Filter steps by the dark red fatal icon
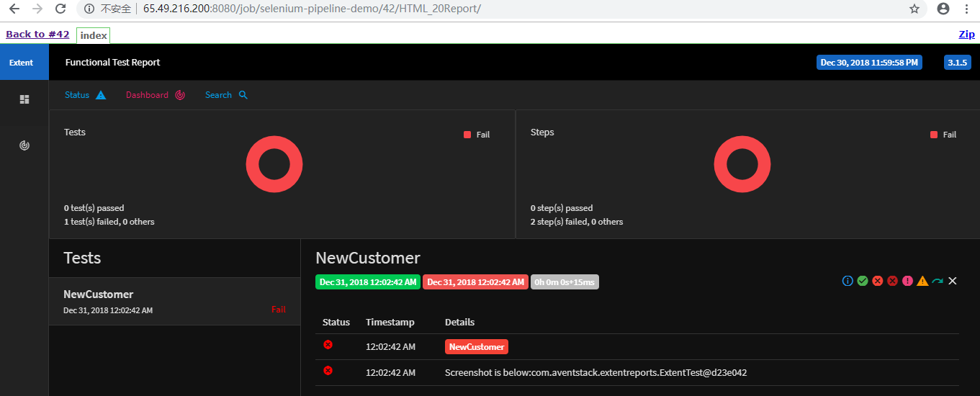This screenshot has height=396, width=980. [x=893, y=281]
